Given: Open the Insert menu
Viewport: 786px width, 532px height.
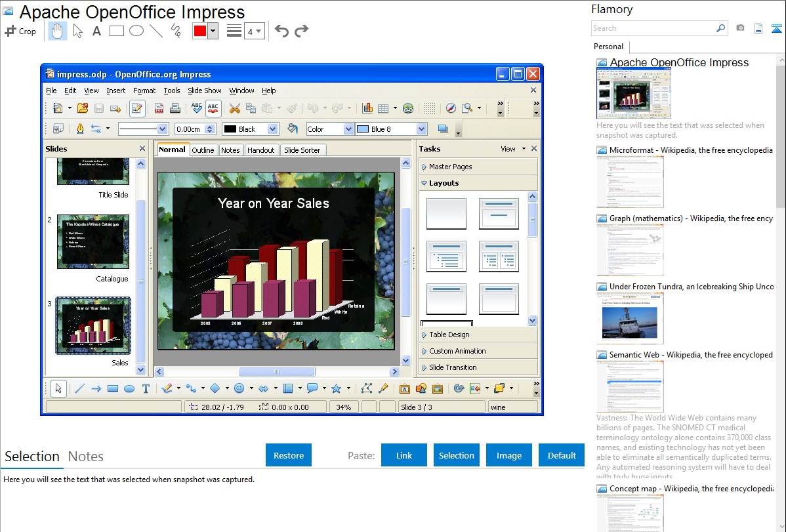Looking at the screenshot, I should [x=115, y=91].
